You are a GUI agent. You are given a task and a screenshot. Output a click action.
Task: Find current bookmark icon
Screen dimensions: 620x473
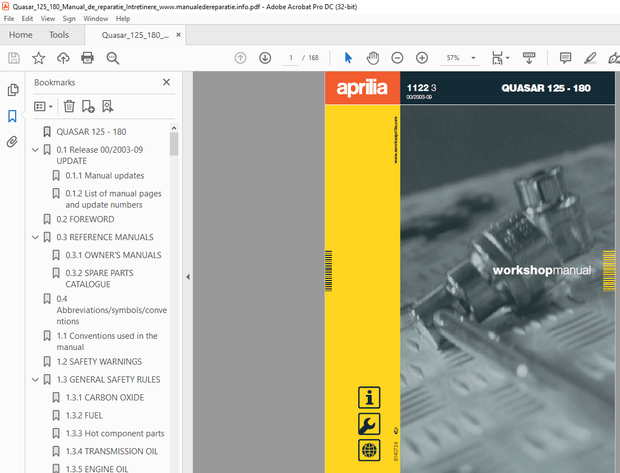(108, 106)
